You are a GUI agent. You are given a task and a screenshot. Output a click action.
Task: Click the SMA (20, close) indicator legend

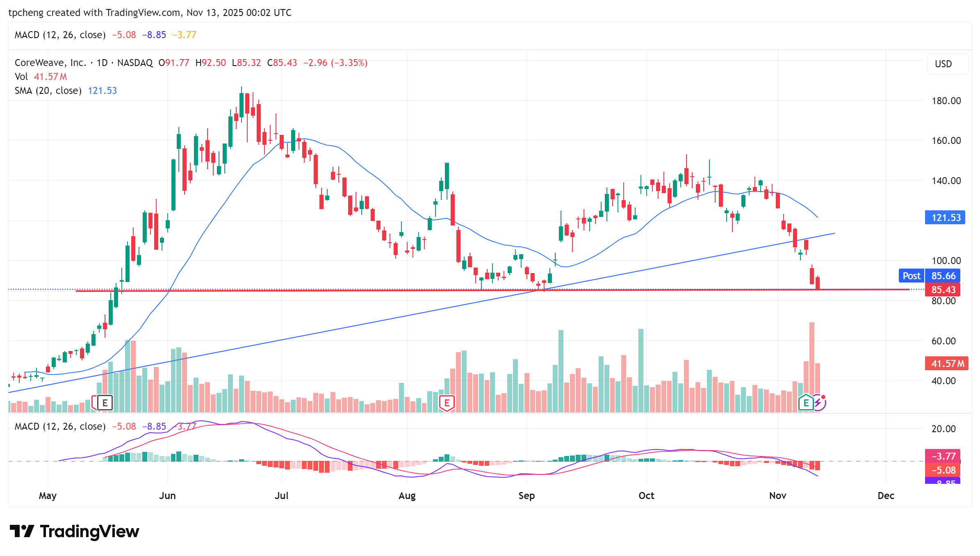(48, 91)
